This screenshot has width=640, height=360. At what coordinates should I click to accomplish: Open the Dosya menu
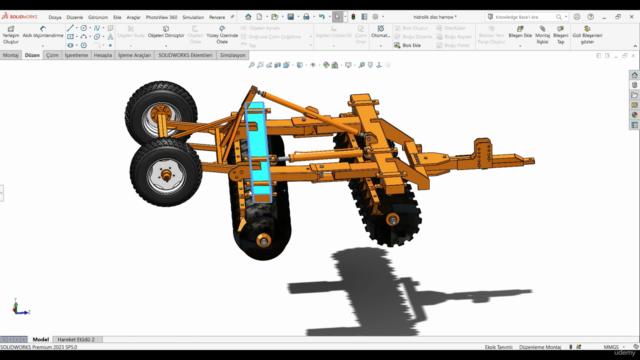pos(55,17)
